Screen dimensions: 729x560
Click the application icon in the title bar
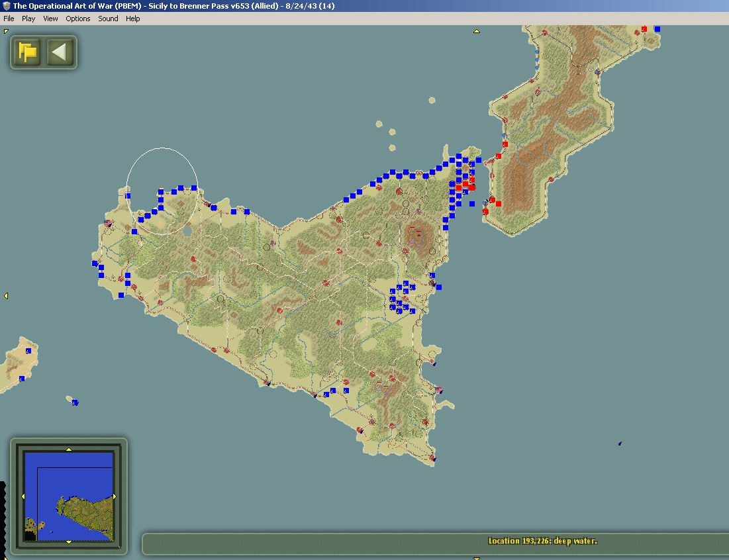[6, 6]
